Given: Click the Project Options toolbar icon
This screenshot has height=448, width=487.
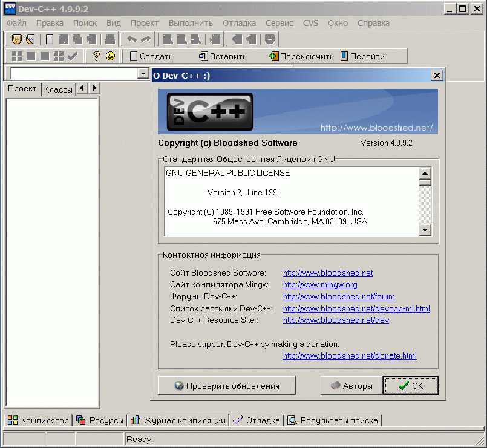Looking at the screenshot, I should (x=270, y=39).
